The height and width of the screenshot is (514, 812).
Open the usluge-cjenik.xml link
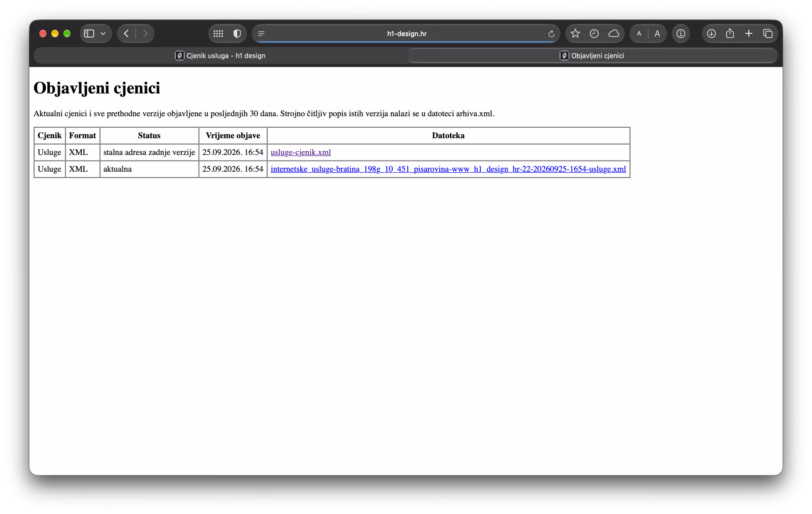[301, 152]
